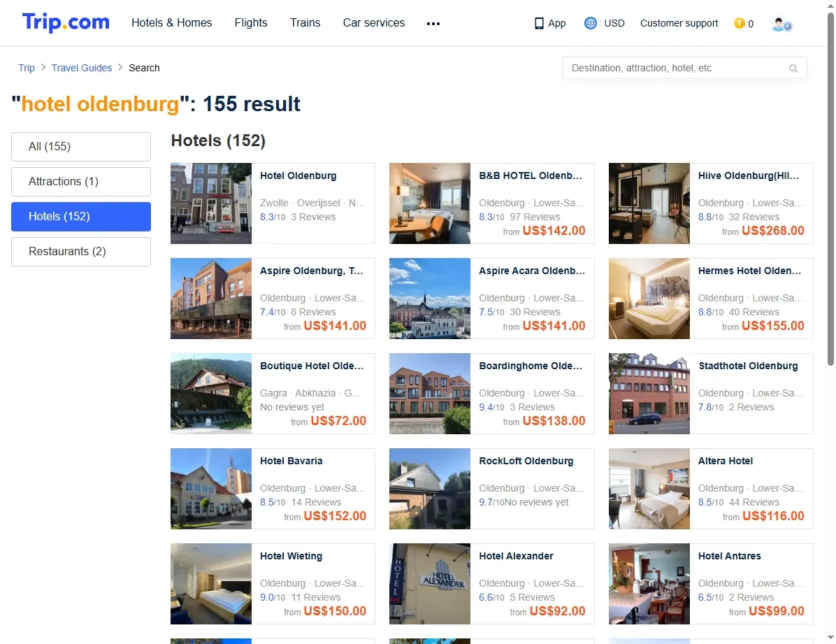Open the user profile avatar icon
The image size is (836, 644).
(781, 24)
